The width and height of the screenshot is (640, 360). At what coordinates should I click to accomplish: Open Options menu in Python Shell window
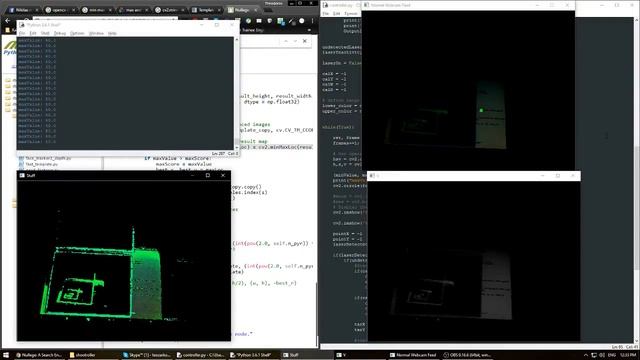coord(77,33)
